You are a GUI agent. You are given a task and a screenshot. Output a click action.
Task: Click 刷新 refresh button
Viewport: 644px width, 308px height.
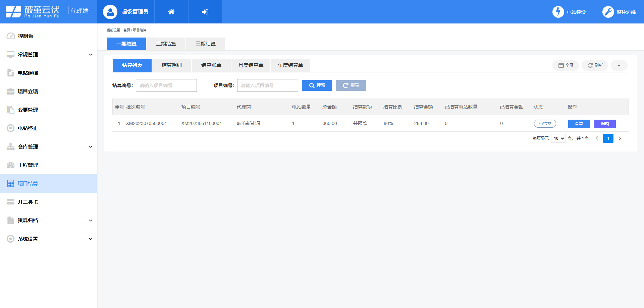coord(595,65)
